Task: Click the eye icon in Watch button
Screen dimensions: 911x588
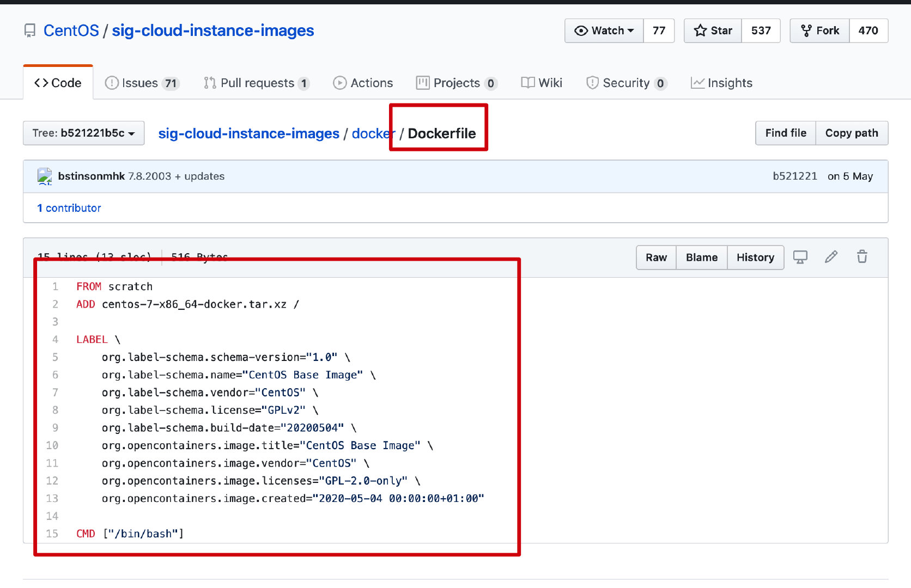Action: (x=581, y=31)
